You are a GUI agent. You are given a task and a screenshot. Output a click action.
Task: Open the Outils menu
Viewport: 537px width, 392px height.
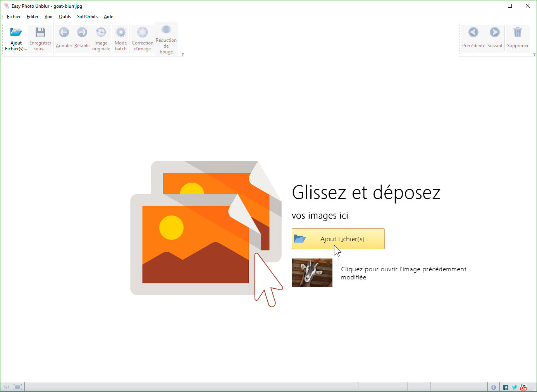65,17
